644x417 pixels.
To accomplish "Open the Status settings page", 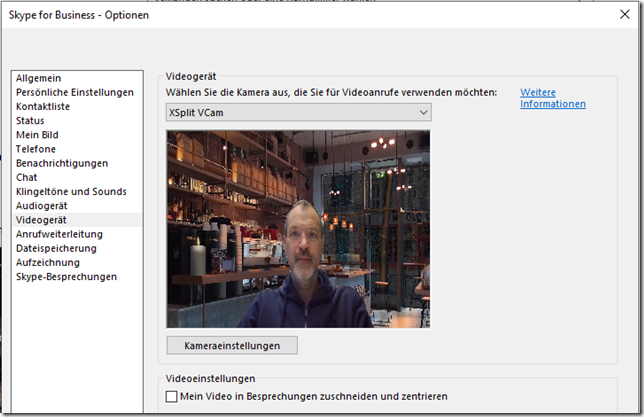I will click(x=30, y=121).
